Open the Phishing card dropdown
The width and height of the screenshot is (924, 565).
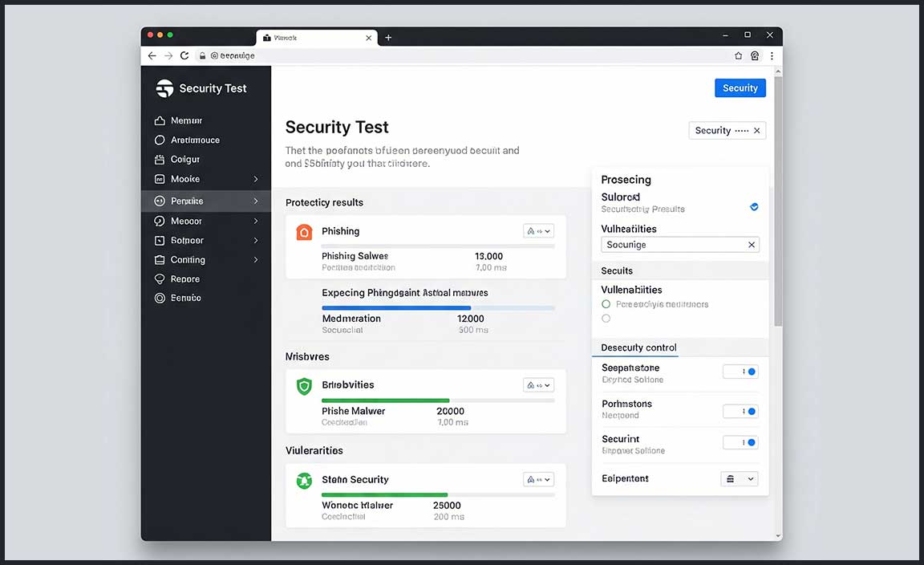(x=538, y=231)
